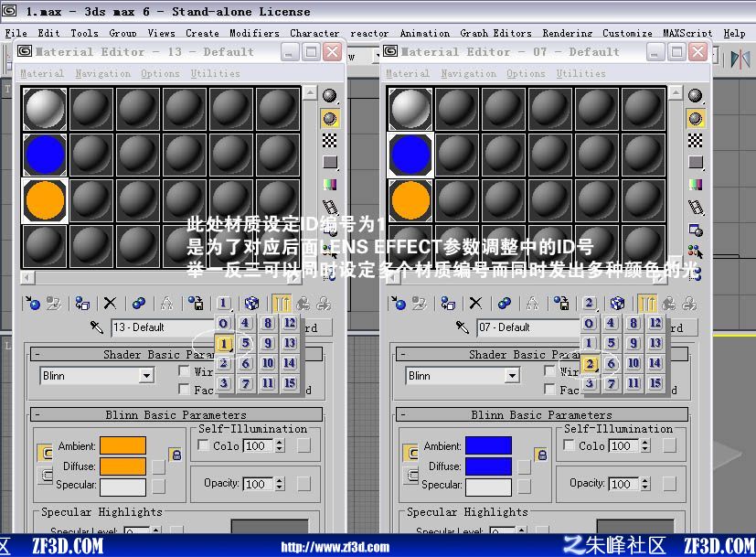The width and height of the screenshot is (756, 557).
Task: Open Blinn shader dropdown in right editor
Action: (x=512, y=376)
